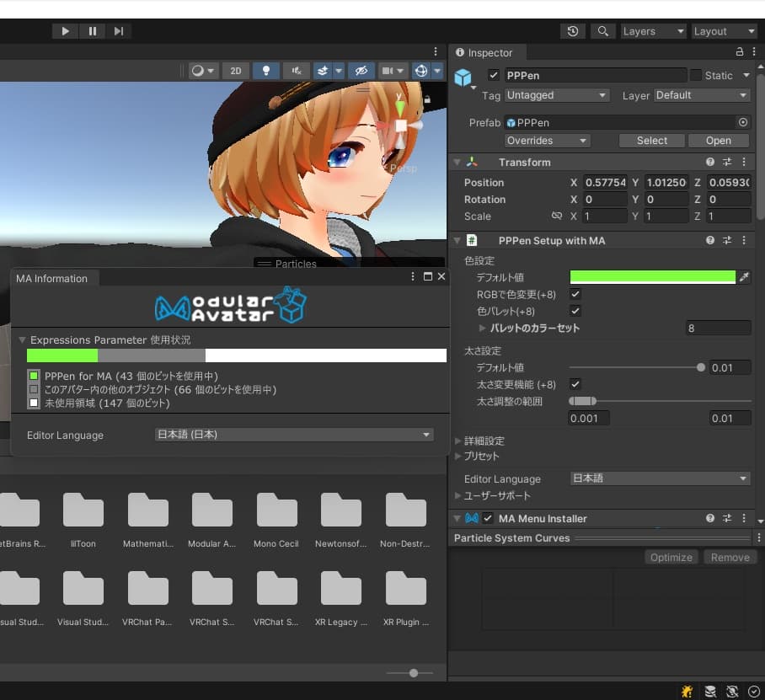Toggle 2D view mode in scene
Viewport: 765px width, 700px height.
tap(236, 71)
